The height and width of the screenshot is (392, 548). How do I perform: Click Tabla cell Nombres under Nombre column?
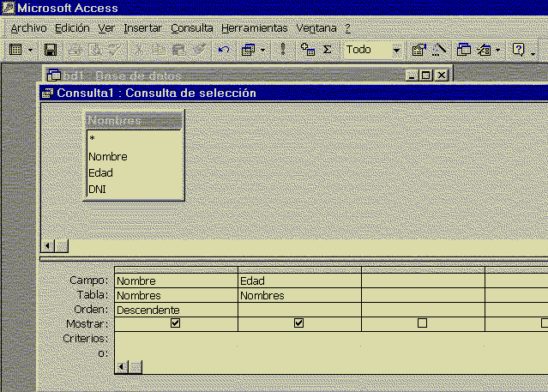176,295
